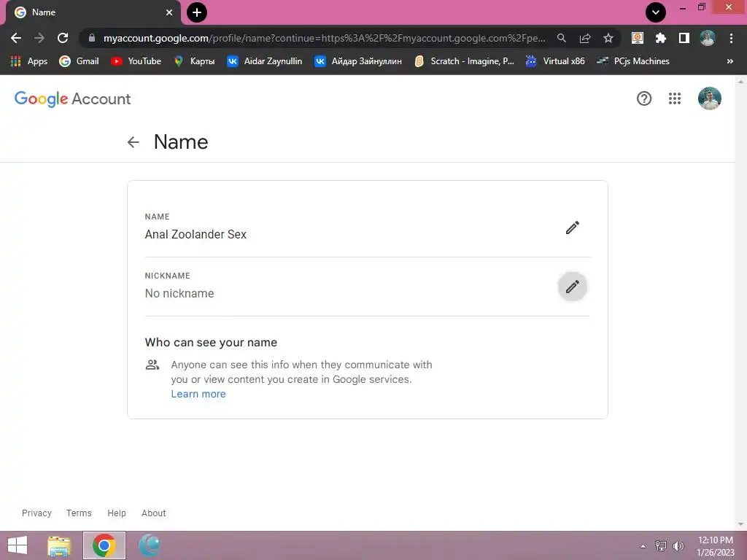Click the text 'Anal Zoolander Sex'

[196, 234]
